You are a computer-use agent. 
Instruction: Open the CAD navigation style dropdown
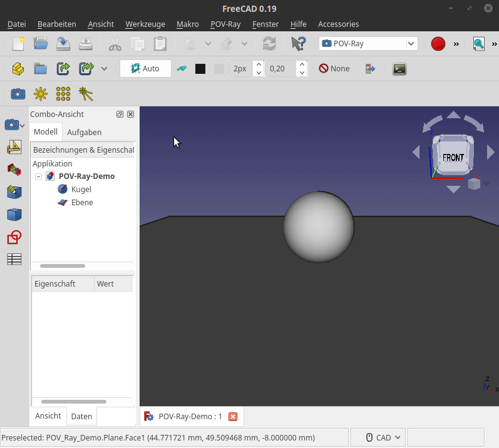(x=378, y=438)
